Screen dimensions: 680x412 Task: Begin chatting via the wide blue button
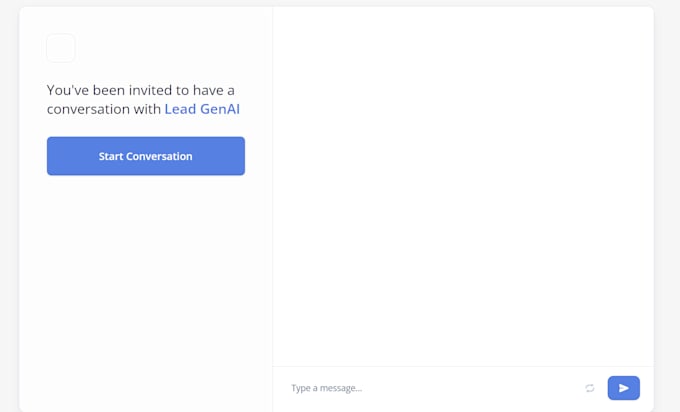145,156
